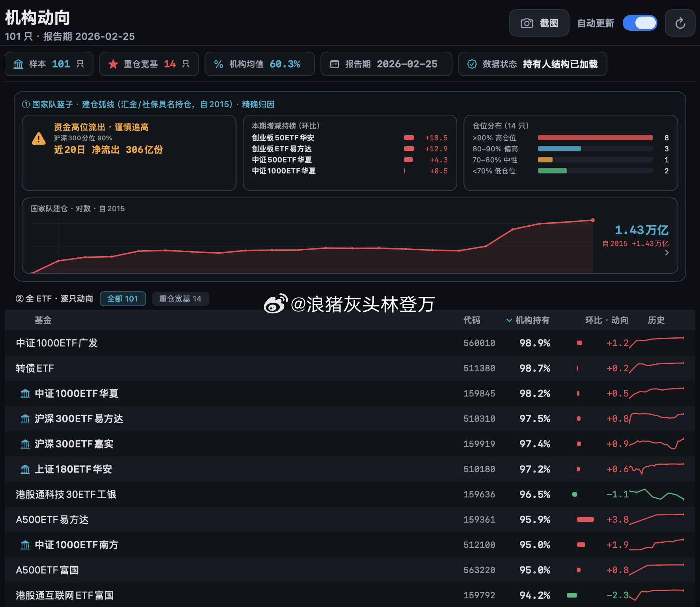Toggle the 自动更新 auto-update switch

point(640,23)
